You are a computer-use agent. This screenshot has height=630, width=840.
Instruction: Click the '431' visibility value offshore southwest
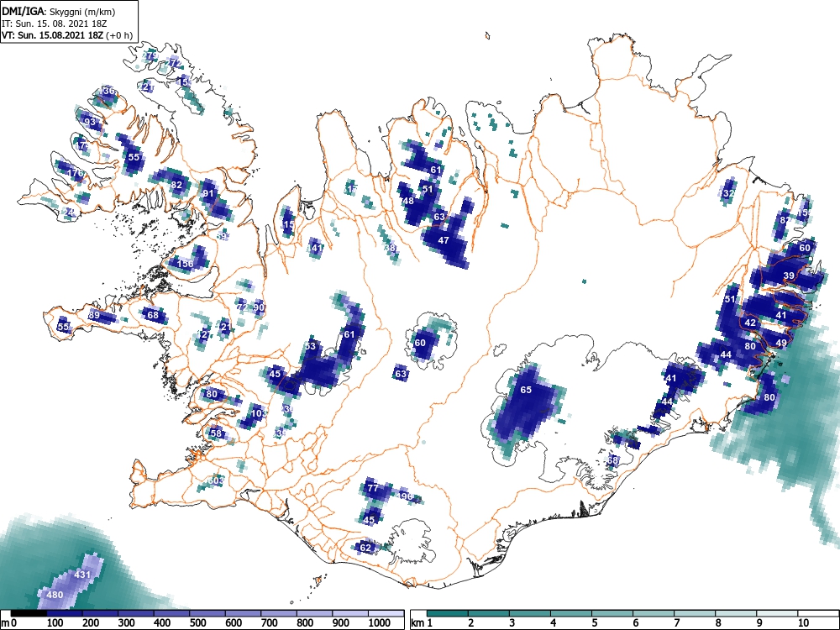82,575
